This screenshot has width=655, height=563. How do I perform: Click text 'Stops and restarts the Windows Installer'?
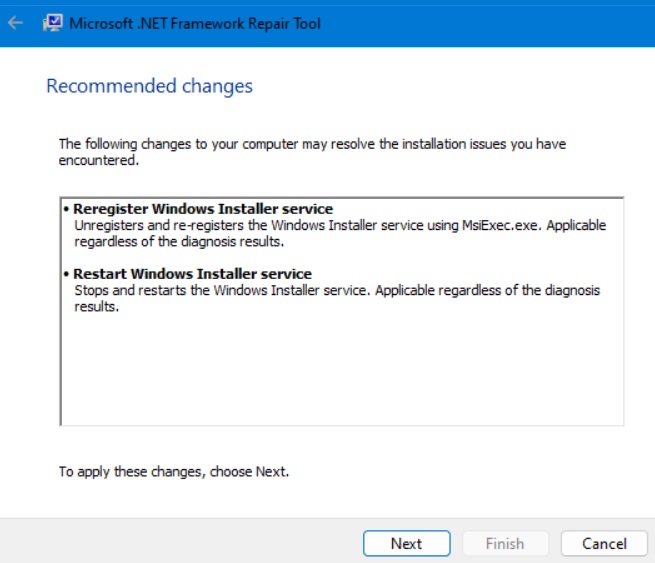[197, 290]
